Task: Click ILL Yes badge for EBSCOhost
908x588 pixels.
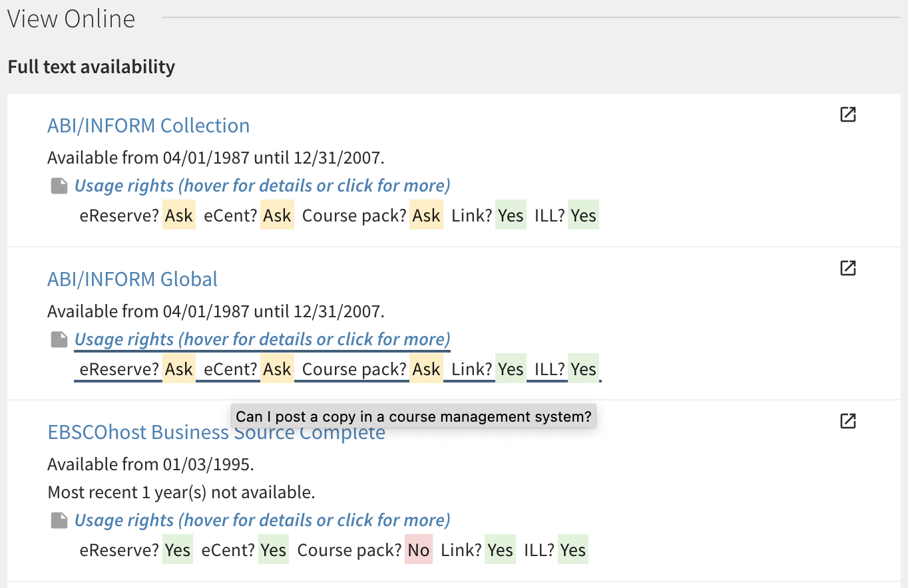Action: [x=573, y=550]
